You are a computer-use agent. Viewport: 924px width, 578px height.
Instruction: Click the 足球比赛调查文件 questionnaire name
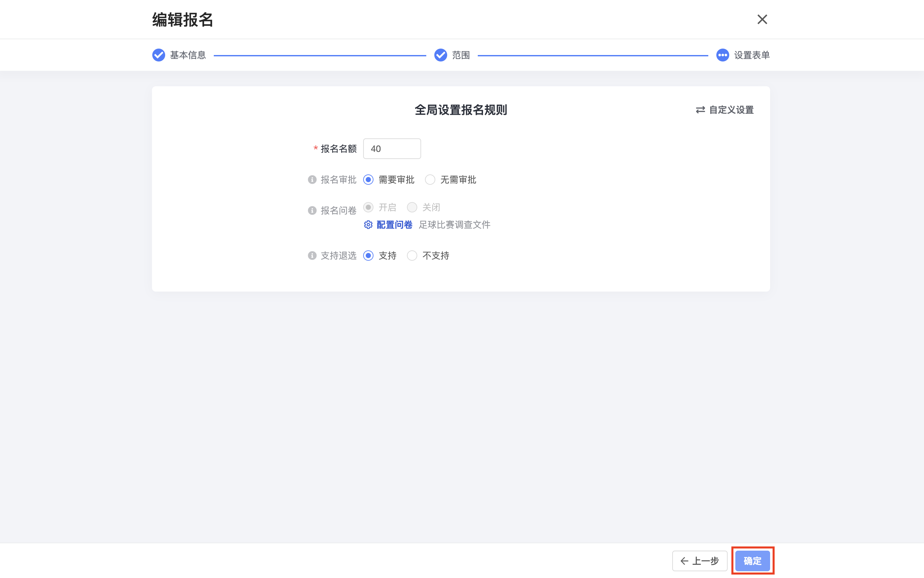(454, 225)
